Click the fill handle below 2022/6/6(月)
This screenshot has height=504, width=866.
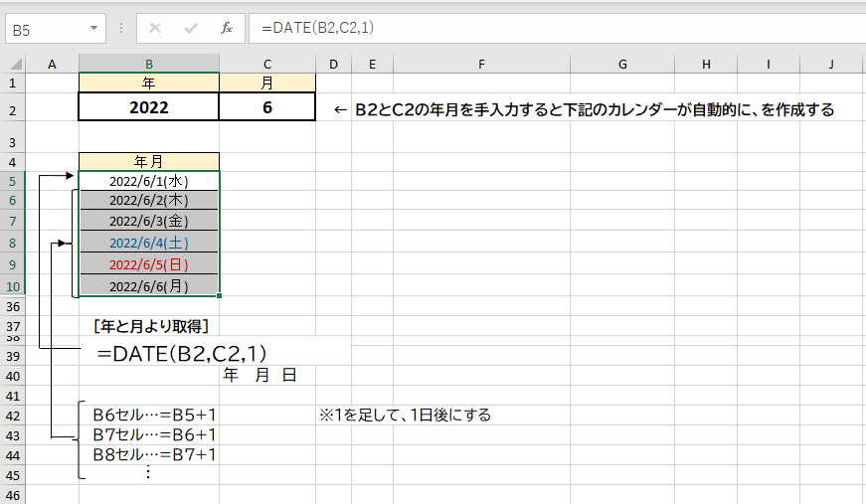pyautogui.click(x=219, y=295)
